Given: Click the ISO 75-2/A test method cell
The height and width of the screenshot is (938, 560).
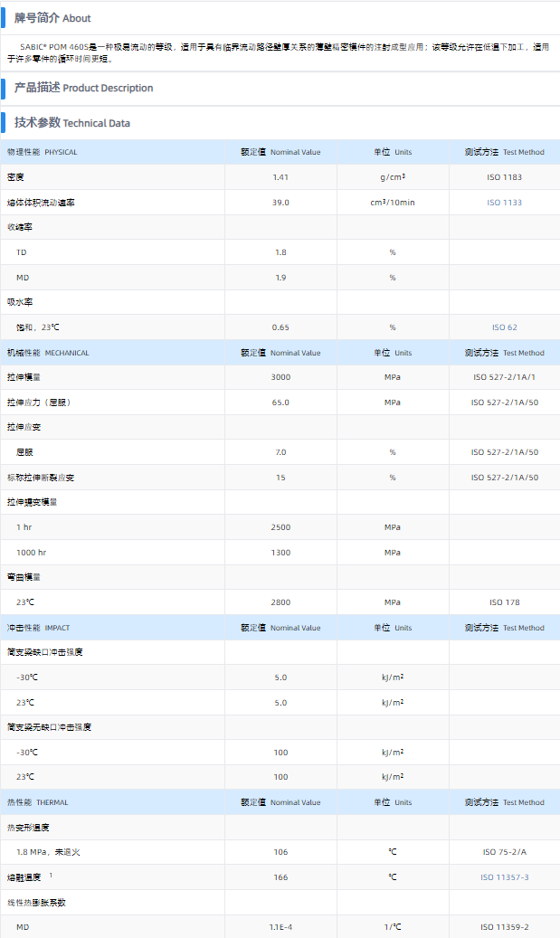Looking at the screenshot, I should tap(504, 852).
